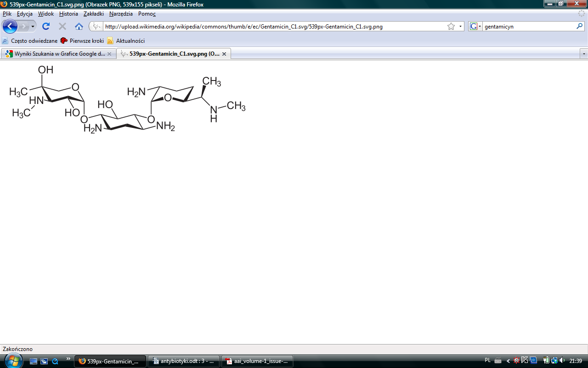The image size is (588, 368).
Task: Open the Edycja menu
Action: [x=25, y=14]
